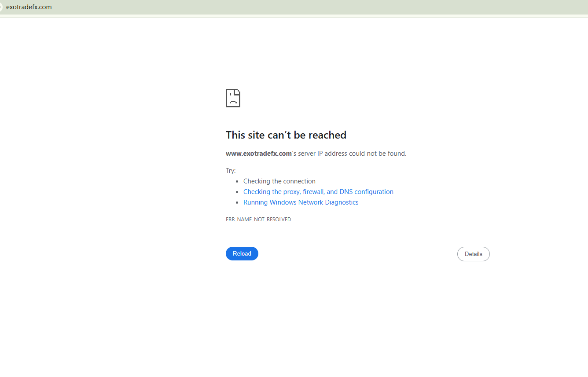Click empty address bar area right of URL
Image resolution: width=588 pixels, height=377 pixels.
pos(308,7)
